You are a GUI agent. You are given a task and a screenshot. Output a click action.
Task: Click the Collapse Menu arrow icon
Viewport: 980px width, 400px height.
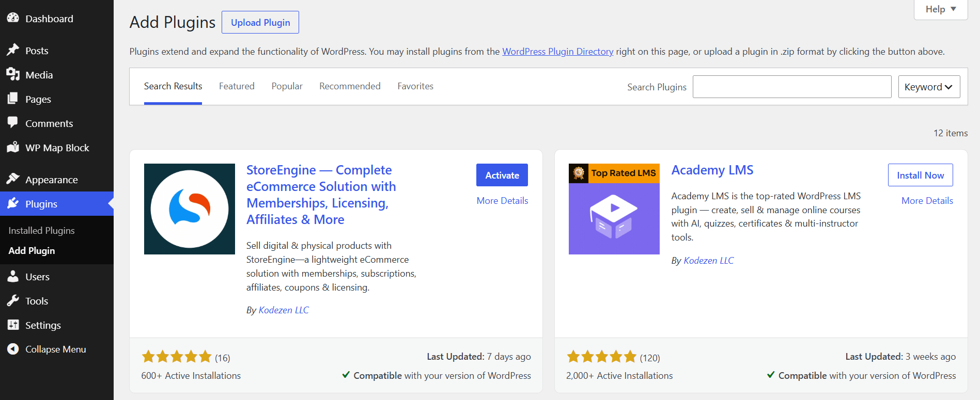(x=13, y=349)
